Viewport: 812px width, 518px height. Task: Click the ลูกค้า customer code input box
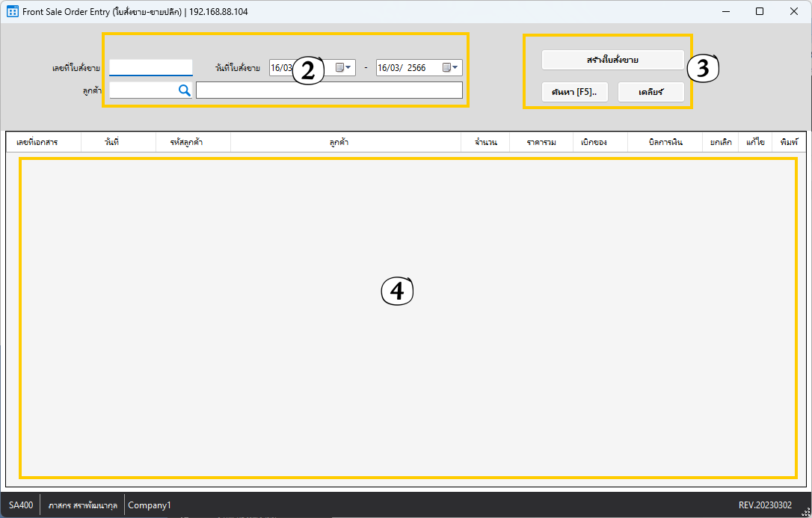tap(142, 90)
